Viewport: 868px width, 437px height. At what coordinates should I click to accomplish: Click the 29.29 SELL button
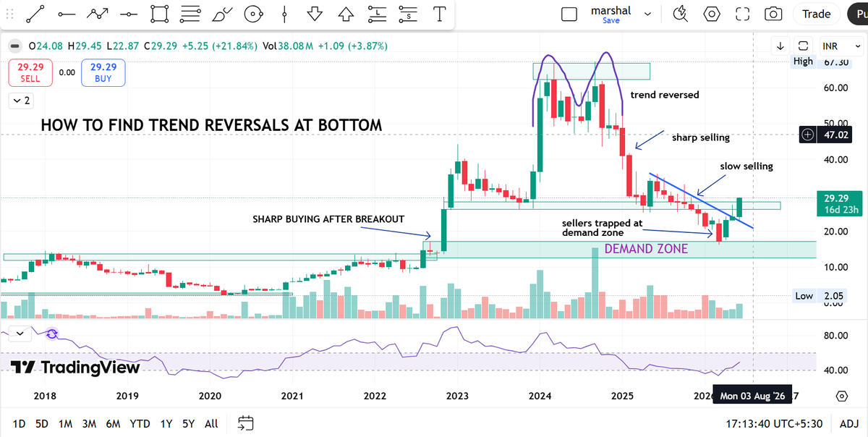[x=30, y=72]
